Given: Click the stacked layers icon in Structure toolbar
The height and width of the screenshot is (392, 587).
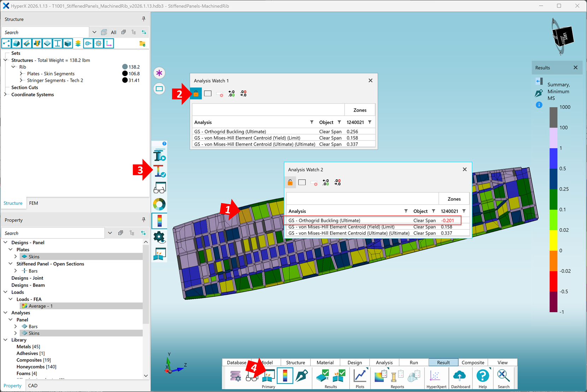Looking at the screenshot, I should [78, 43].
